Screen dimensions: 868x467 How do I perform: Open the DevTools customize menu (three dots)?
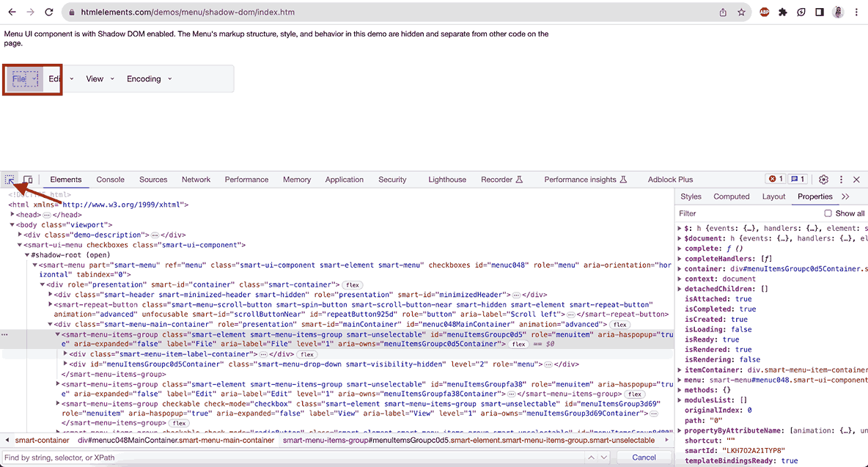[841, 179]
